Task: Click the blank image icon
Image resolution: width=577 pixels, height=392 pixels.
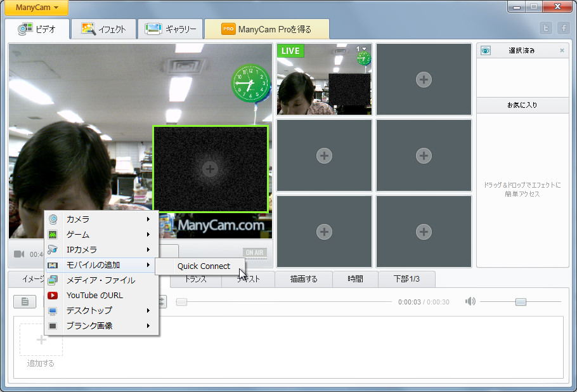Action: coord(53,326)
